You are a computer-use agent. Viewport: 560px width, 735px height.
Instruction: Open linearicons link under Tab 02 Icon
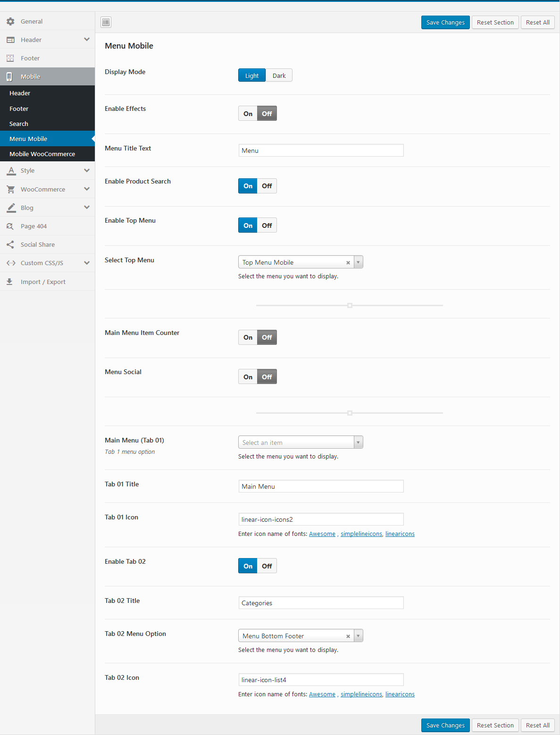400,694
